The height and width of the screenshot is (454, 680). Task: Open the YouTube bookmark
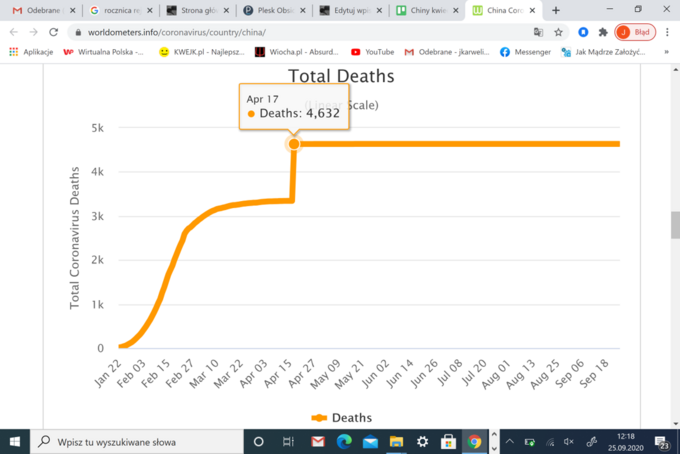click(x=371, y=51)
